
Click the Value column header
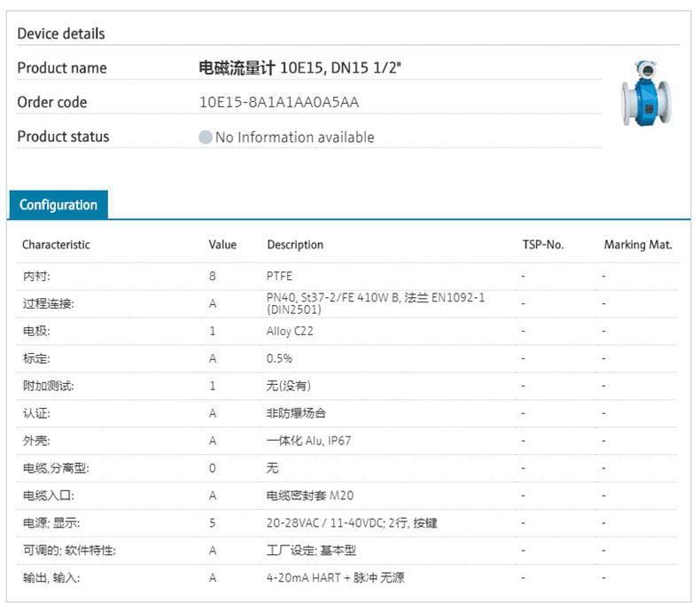click(x=222, y=245)
